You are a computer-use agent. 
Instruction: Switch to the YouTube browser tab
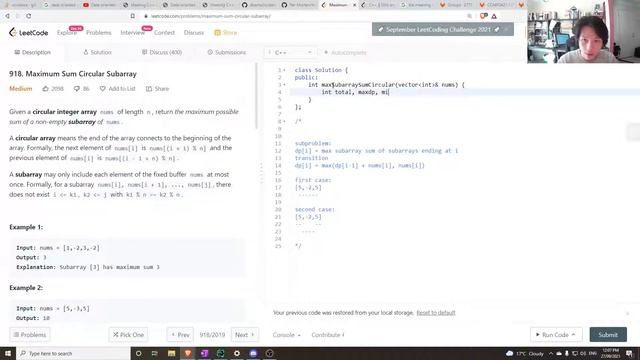(x=100, y=5)
